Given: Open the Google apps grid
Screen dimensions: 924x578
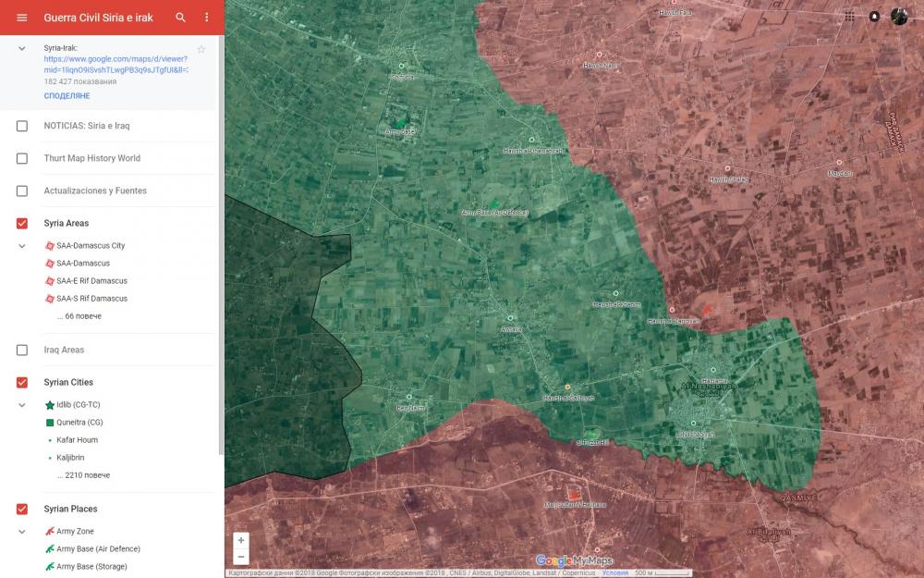Looking at the screenshot, I should (x=849, y=17).
